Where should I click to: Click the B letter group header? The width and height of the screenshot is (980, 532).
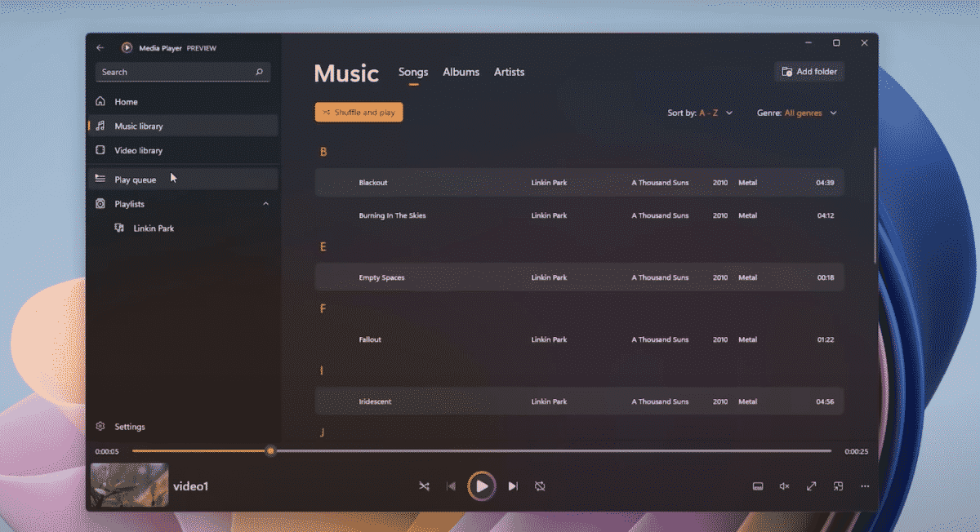click(323, 152)
